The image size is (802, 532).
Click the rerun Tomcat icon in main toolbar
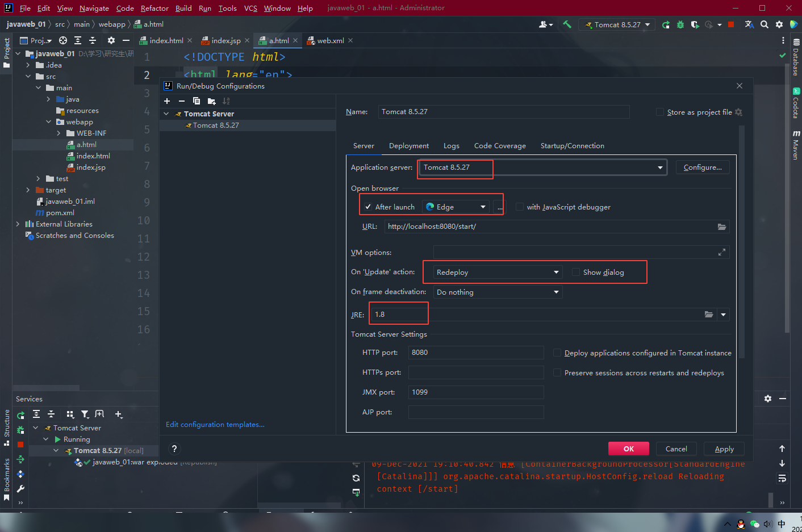pyautogui.click(x=666, y=24)
